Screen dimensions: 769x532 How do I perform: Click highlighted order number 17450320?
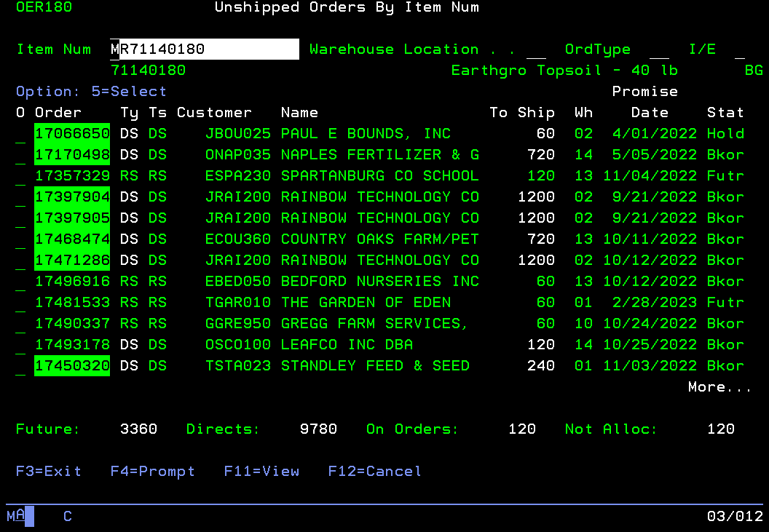point(72,366)
